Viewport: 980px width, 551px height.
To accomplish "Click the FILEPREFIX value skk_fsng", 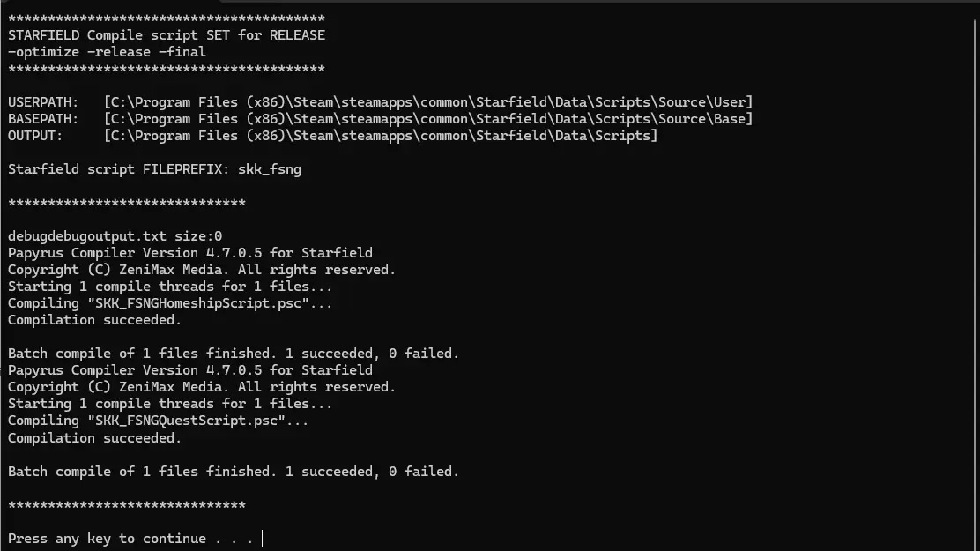I will 270,169.
